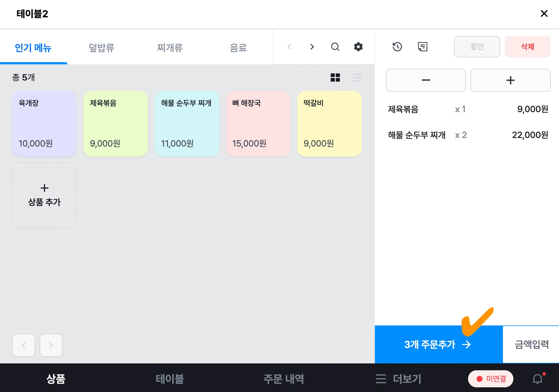This screenshot has width=559, height=392.
Task: Open menu settings gear icon
Action: pyautogui.click(x=358, y=47)
